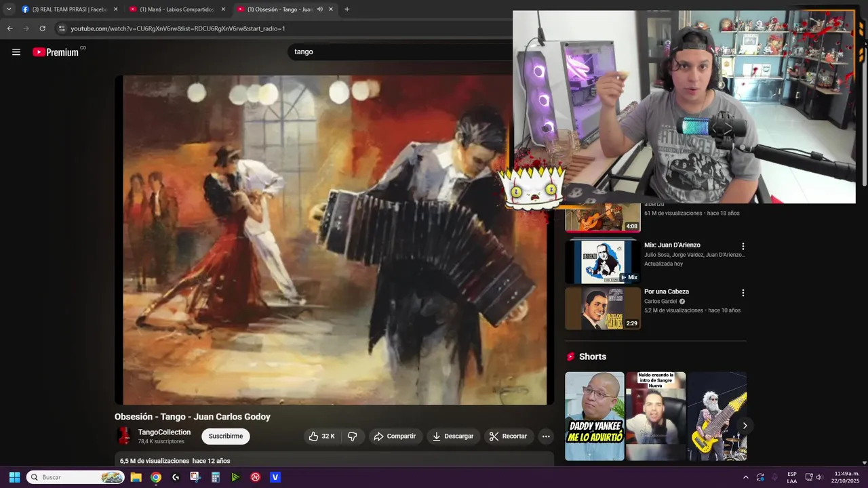Click the Descargar download button
Image resolution: width=868 pixels, height=488 pixels.
coord(453,436)
